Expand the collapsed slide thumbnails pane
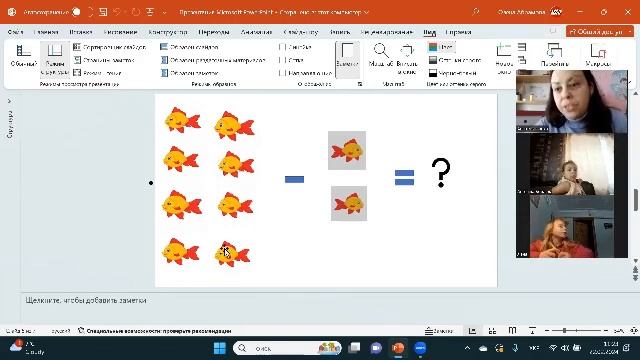 coord(9,101)
